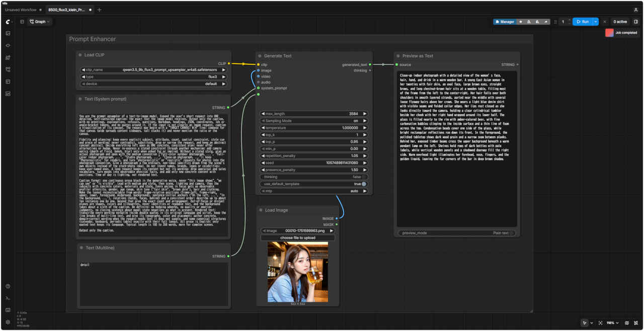The image size is (644, 331).
Task: Select the pointer select mode icon
Action: pyautogui.click(x=584, y=323)
